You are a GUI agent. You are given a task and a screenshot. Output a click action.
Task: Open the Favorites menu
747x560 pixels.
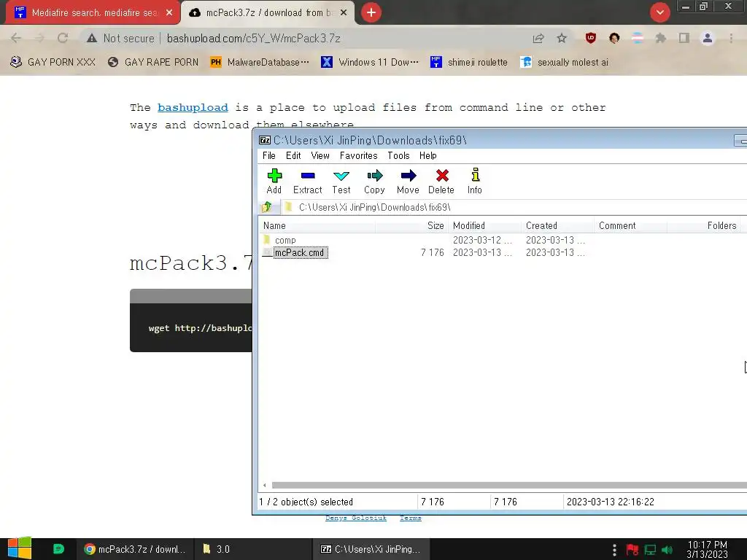click(358, 156)
